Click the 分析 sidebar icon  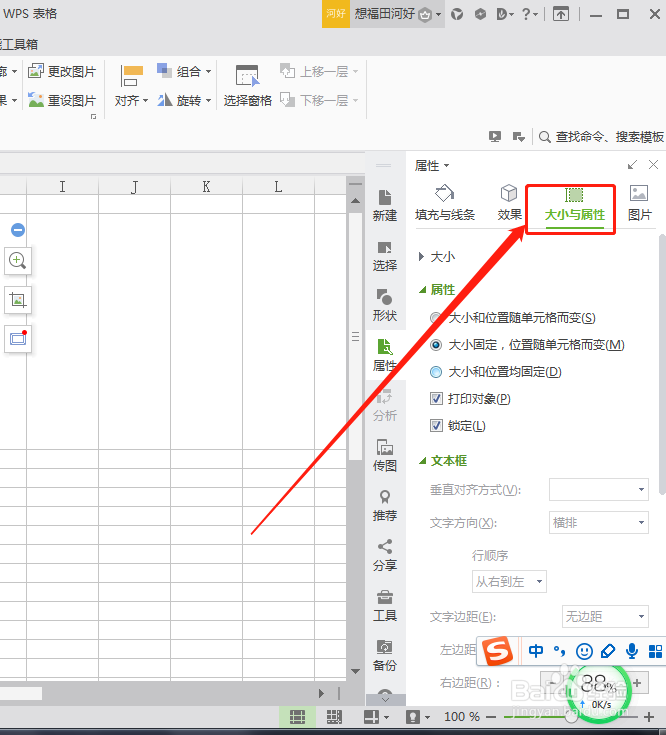[x=385, y=406]
